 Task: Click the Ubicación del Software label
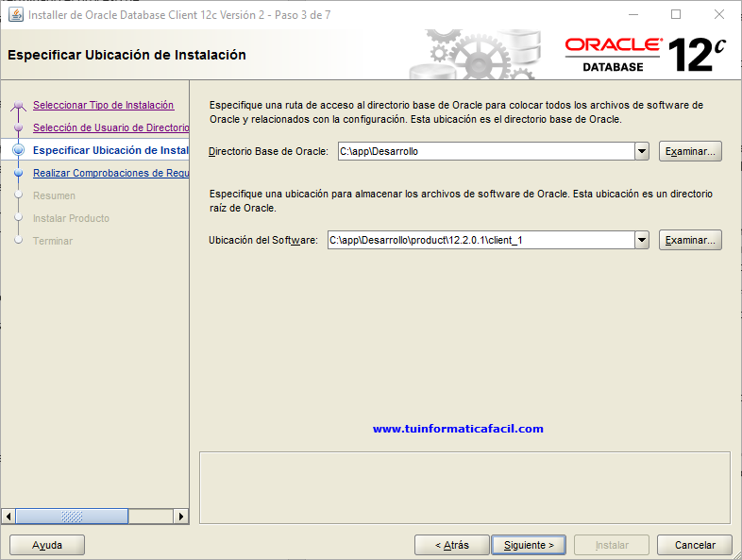[x=263, y=240]
